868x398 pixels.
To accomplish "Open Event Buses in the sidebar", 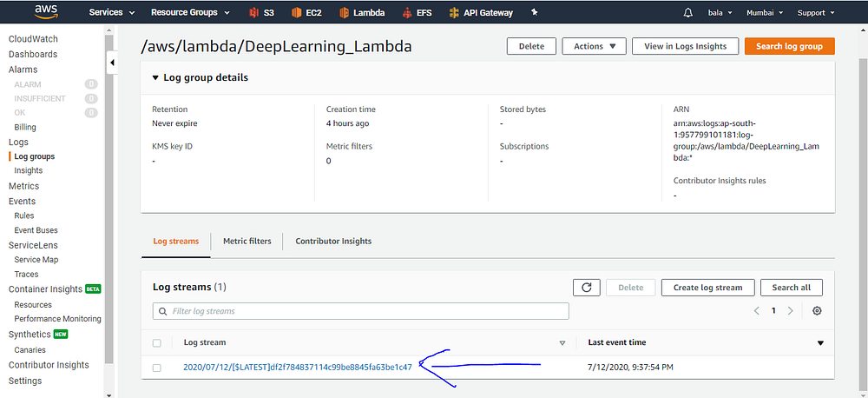I will (x=36, y=230).
